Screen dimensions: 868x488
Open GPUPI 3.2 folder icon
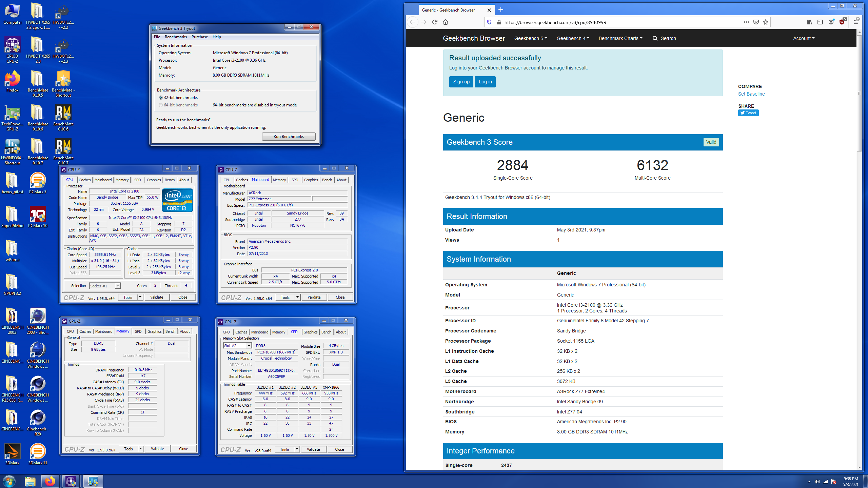point(13,285)
